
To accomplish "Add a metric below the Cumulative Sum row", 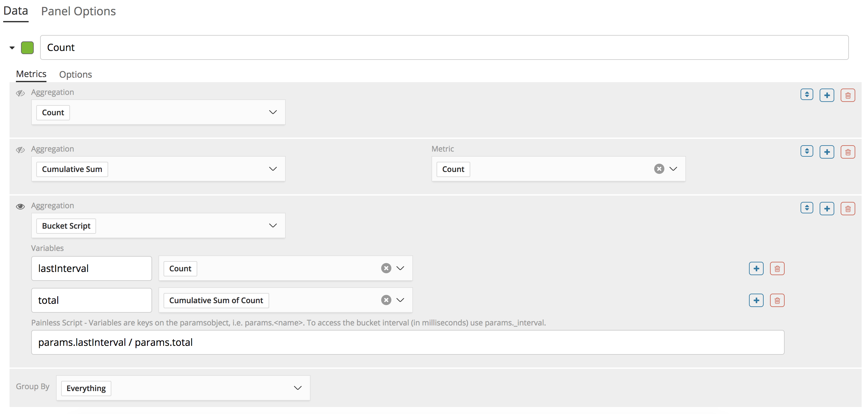I will point(827,152).
